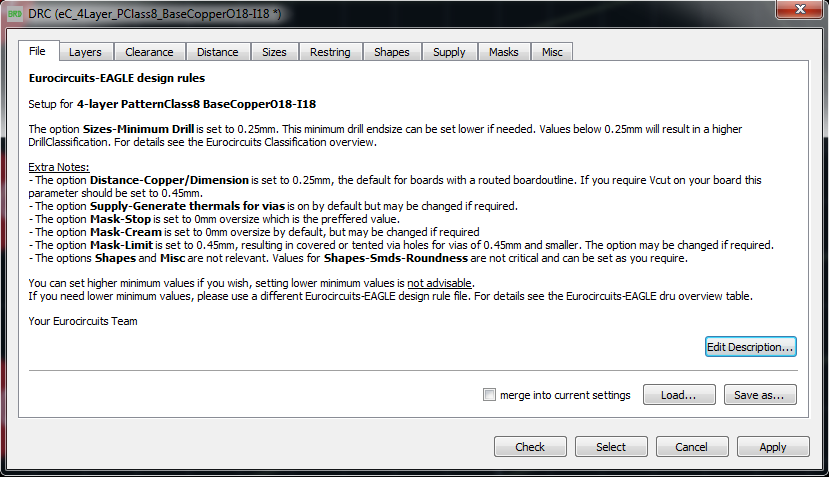Switch to the Shapes tab
This screenshot has height=477, width=829.
coord(392,52)
